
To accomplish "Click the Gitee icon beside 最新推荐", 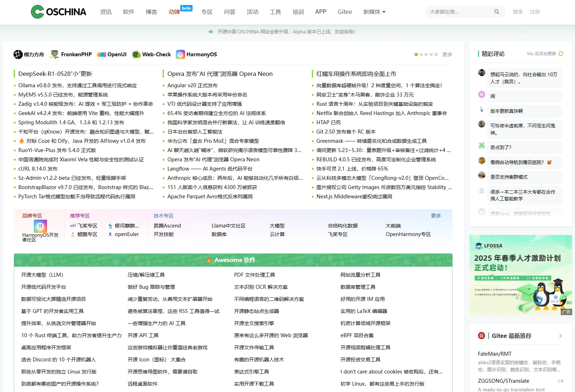I will click(481, 336).
